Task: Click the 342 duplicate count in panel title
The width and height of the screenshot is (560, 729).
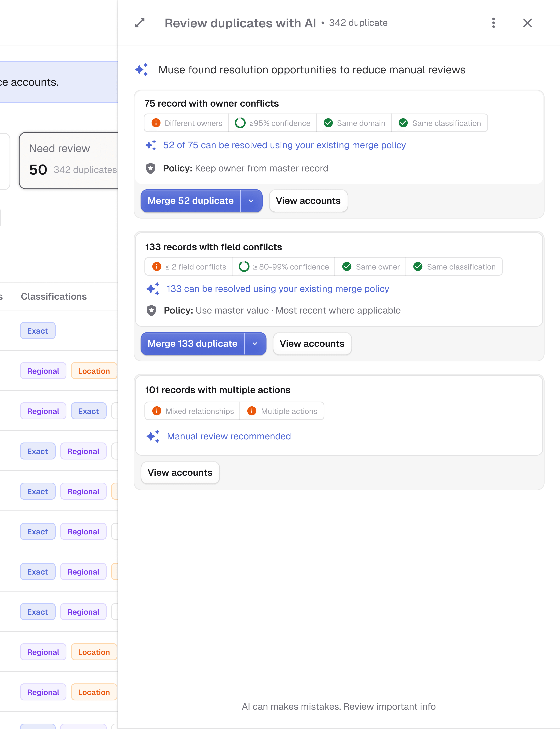Action: click(x=358, y=23)
